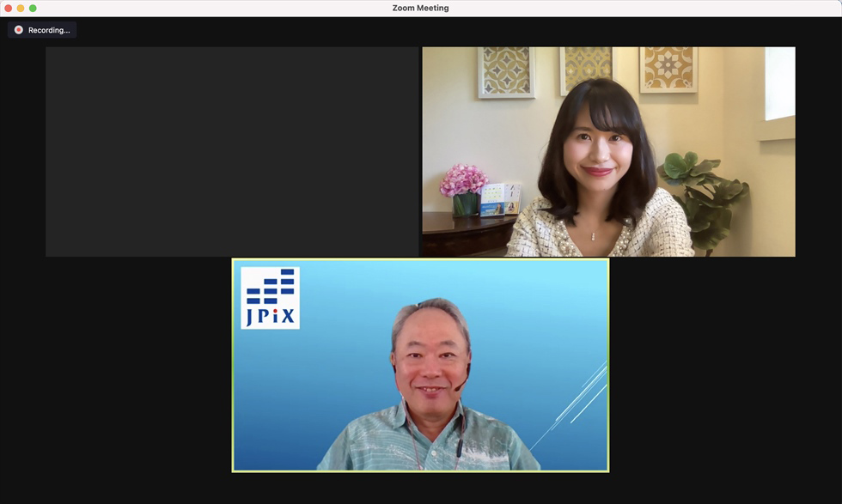Select the active speaker man's video tile
The height and width of the screenshot is (504, 842).
(420, 366)
